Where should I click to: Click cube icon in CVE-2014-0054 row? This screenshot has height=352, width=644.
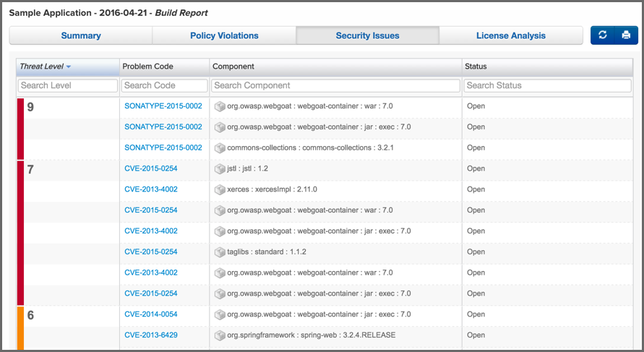point(220,314)
